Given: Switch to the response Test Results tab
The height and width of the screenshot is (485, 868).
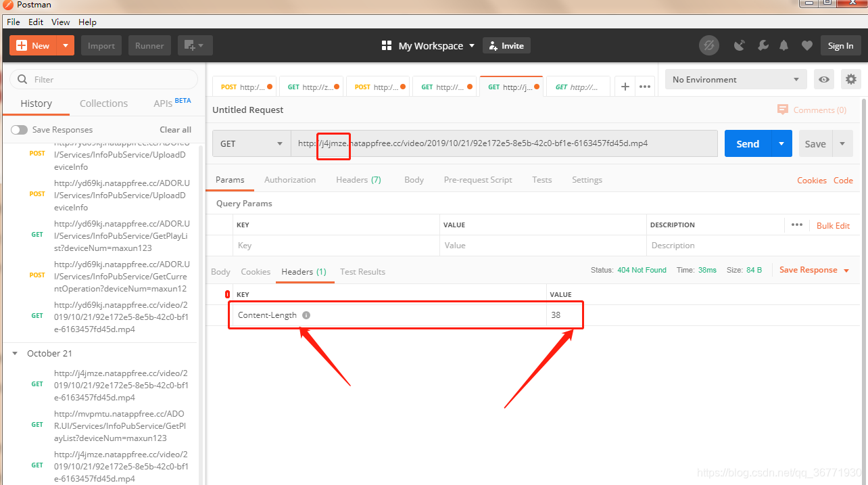Looking at the screenshot, I should click(x=362, y=271).
